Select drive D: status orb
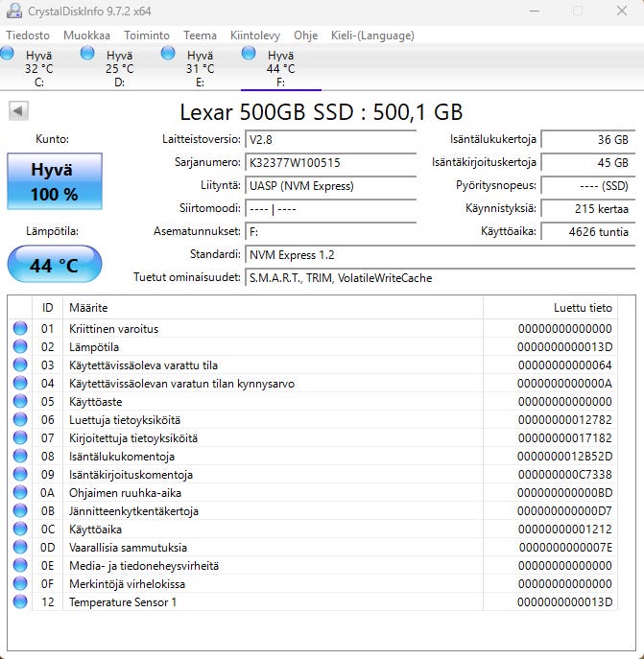Image resolution: width=644 pixels, height=659 pixels. [88, 55]
